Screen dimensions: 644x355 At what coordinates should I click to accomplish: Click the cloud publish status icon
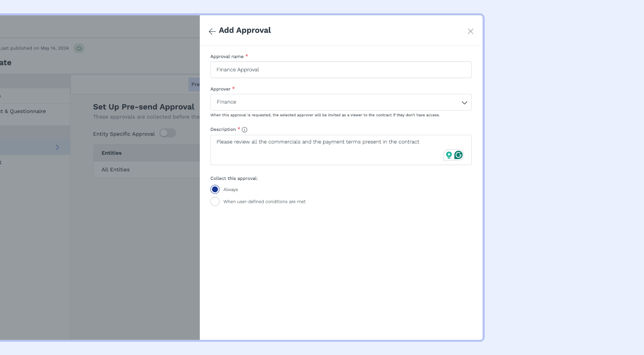(79, 48)
